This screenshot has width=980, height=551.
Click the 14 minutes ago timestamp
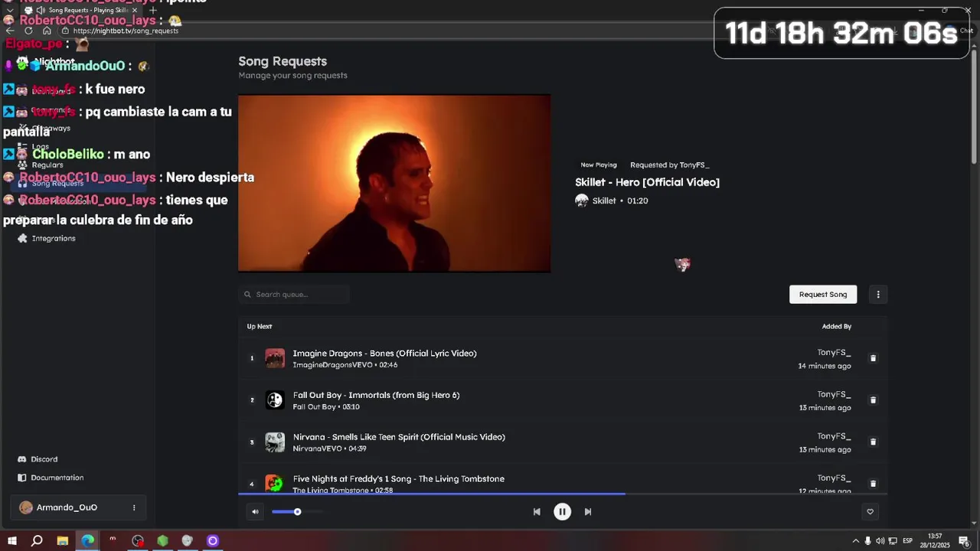[x=825, y=366]
